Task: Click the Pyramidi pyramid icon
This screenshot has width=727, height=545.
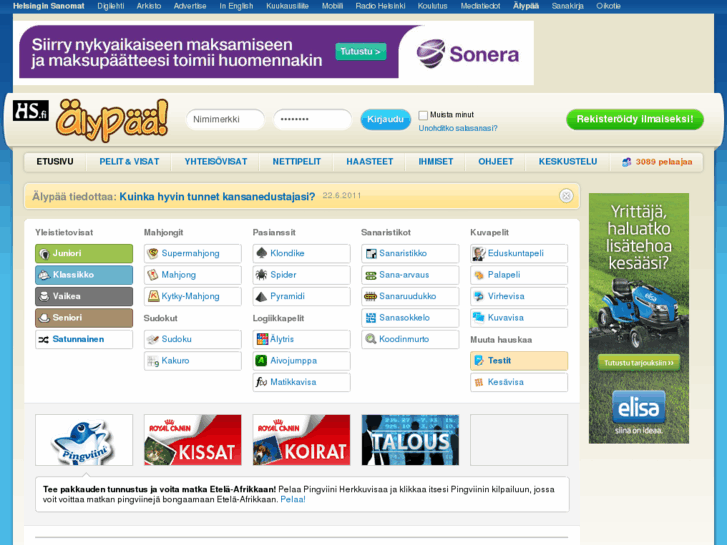Action: tap(261, 296)
